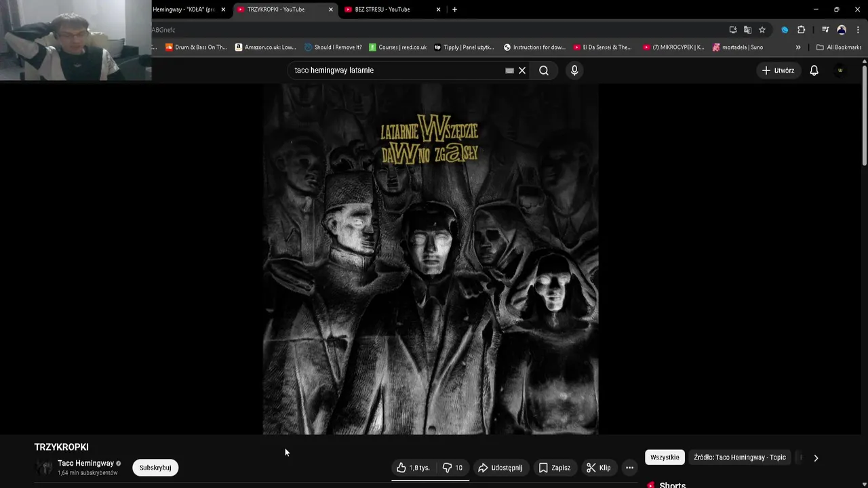Image resolution: width=868 pixels, height=488 pixels.
Task: Close the Hemingway KOŁA tab
Action: tap(223, 9)
